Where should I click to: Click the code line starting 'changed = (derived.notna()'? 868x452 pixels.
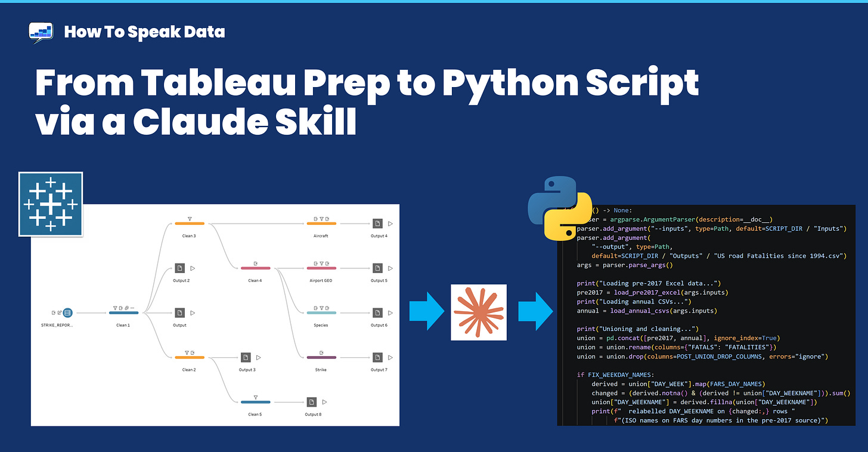(720, 394)
